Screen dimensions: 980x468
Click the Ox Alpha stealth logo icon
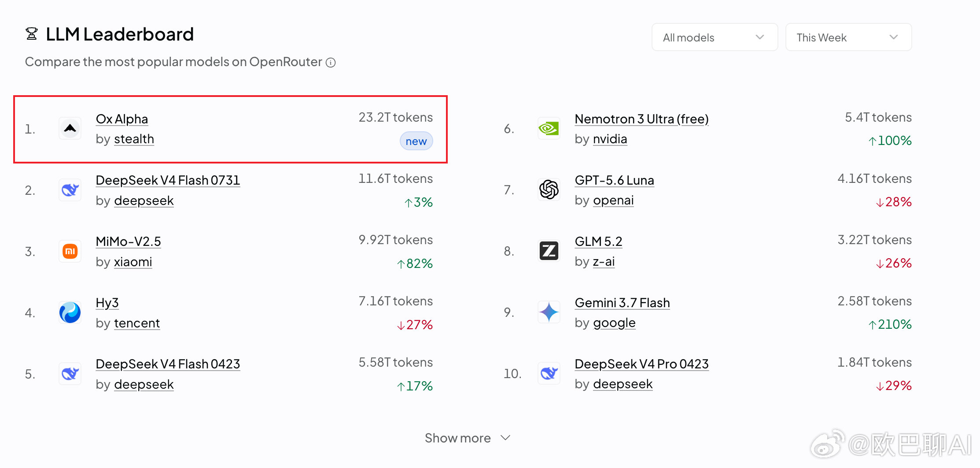pos(70,129)
